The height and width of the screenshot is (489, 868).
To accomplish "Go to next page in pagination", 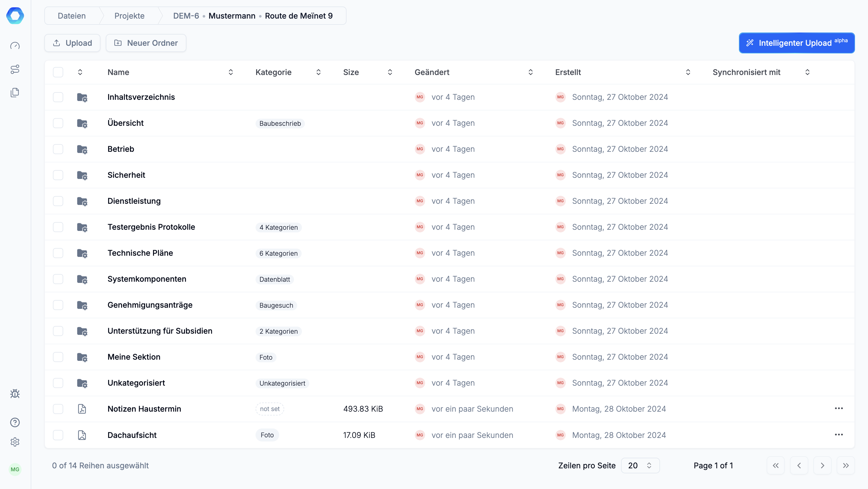I will click(x=823, y=465).
